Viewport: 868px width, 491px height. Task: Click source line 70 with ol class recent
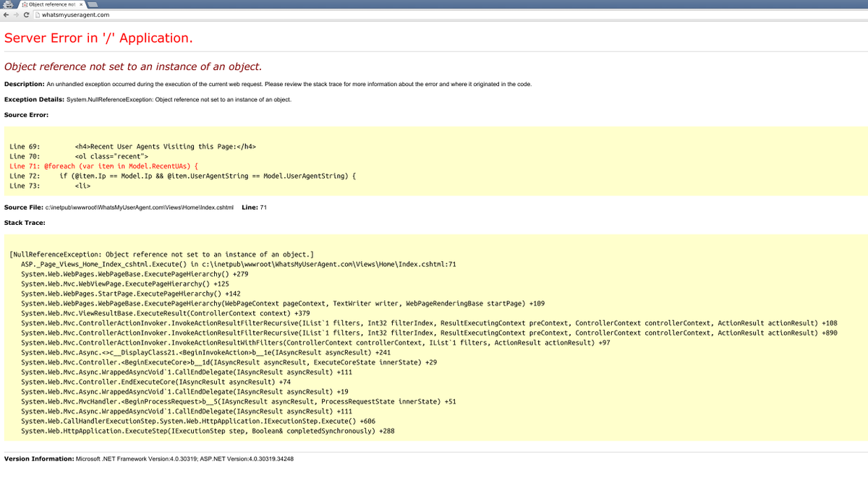(79, 156)
